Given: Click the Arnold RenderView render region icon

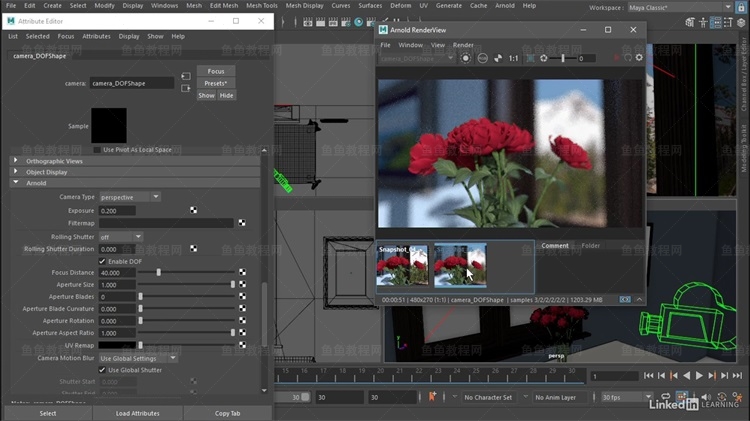Looking at the screenshot, I should (x=530, y=58).
